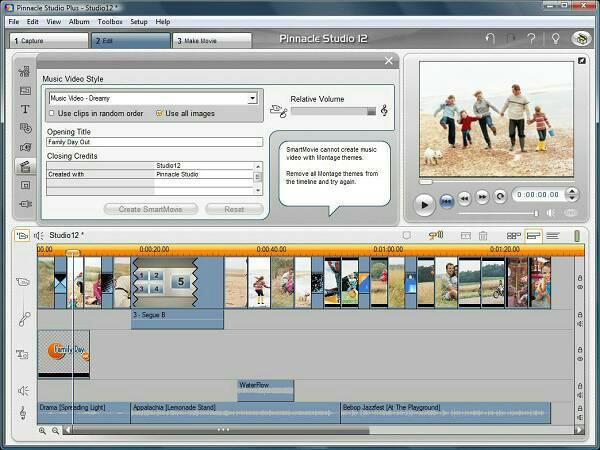Click the Undo arrow icon
Screen dimensions: 600x450
tap(489, 39)
